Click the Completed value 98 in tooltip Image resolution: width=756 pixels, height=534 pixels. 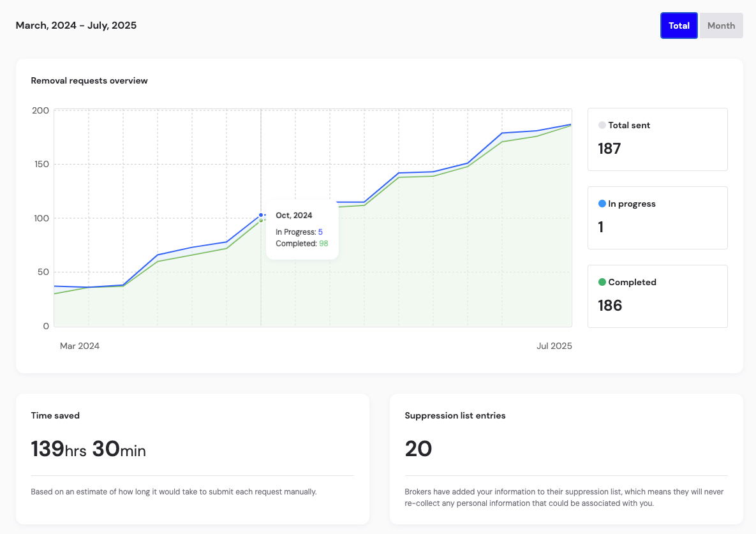pos(323,244)
